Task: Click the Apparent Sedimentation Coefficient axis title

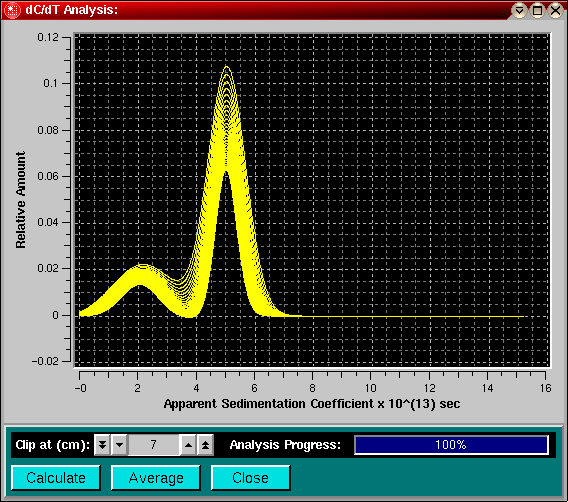Action: pyautogui.click(x=312, y=403)
